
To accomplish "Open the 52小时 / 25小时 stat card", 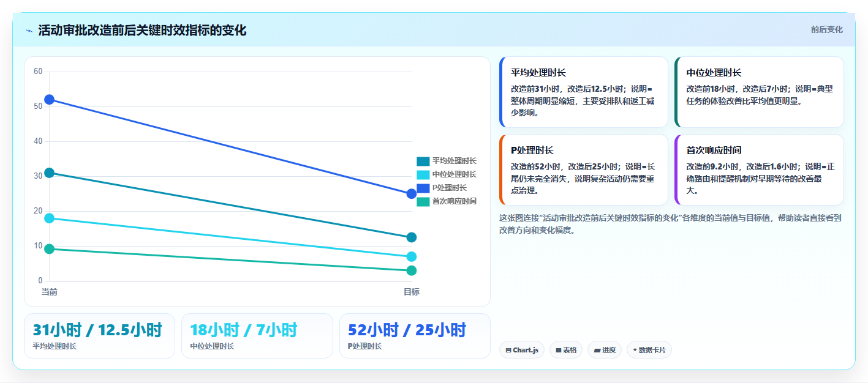I will [x=415, y=336].
